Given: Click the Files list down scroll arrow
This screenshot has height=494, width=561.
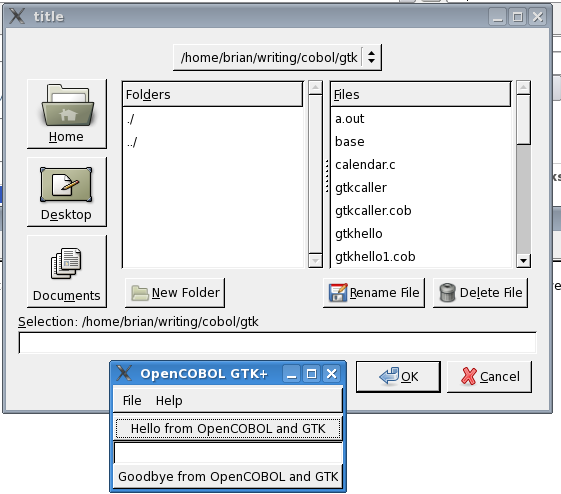Looking at the screenshot, I should [x=523, y=260].
